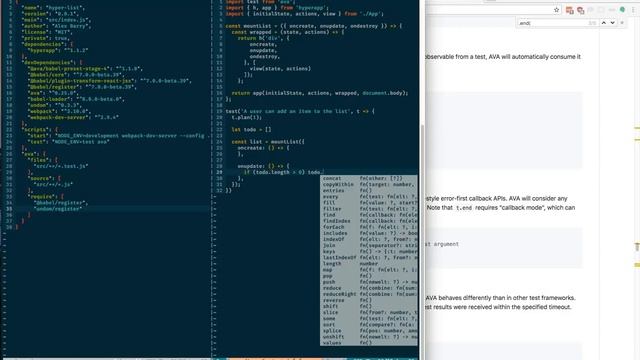
Task: Select 'join' autocomplete entry
Action: pos(369,245)
